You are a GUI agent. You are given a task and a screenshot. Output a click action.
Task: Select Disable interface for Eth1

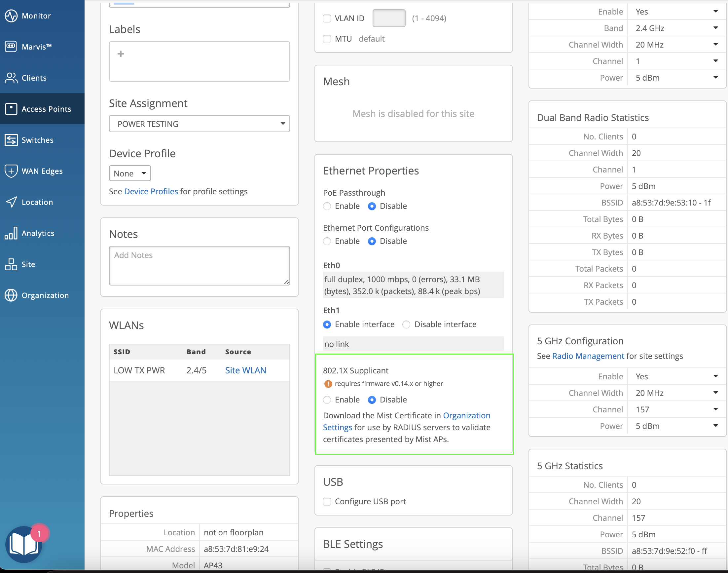pos(406,325)
